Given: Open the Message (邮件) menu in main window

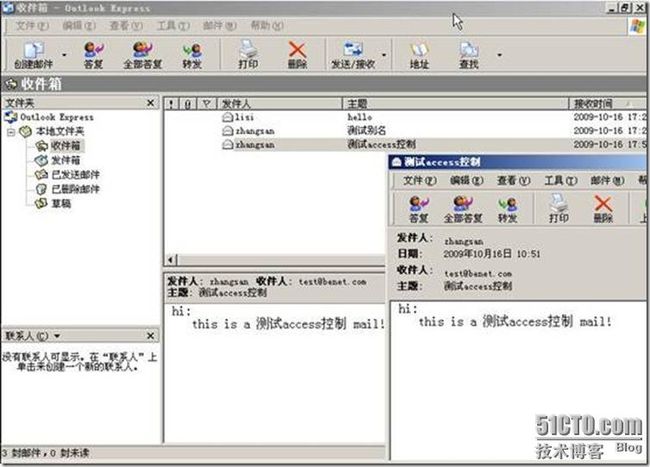Looking at the screenshot, I should click(220, 26).
